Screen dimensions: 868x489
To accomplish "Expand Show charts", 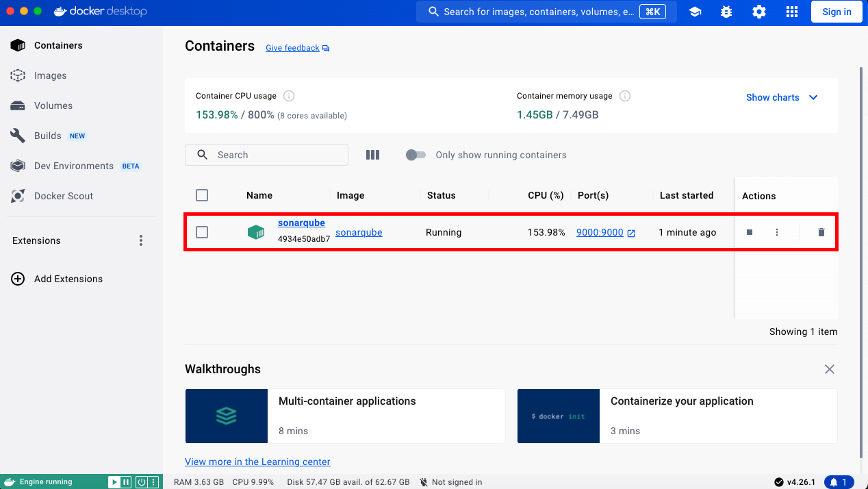I will click(x=782, y=97).
